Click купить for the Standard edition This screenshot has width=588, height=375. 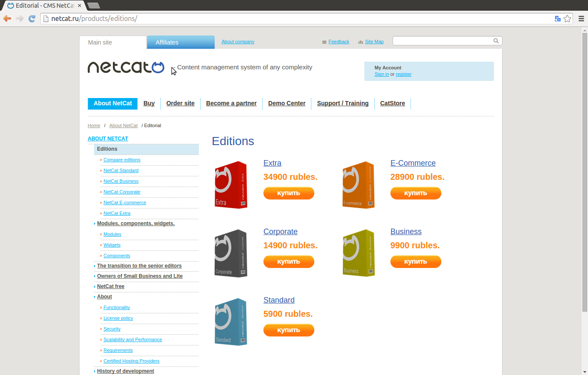[289, 330]
